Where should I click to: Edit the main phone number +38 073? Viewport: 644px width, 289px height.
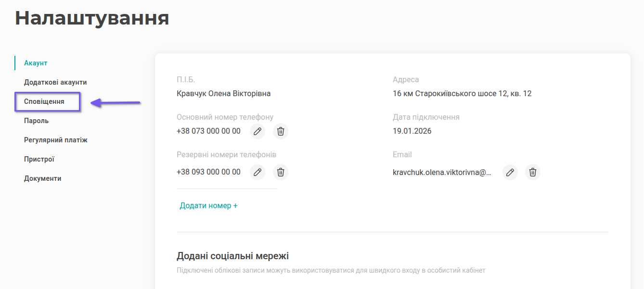coord(258,131)
